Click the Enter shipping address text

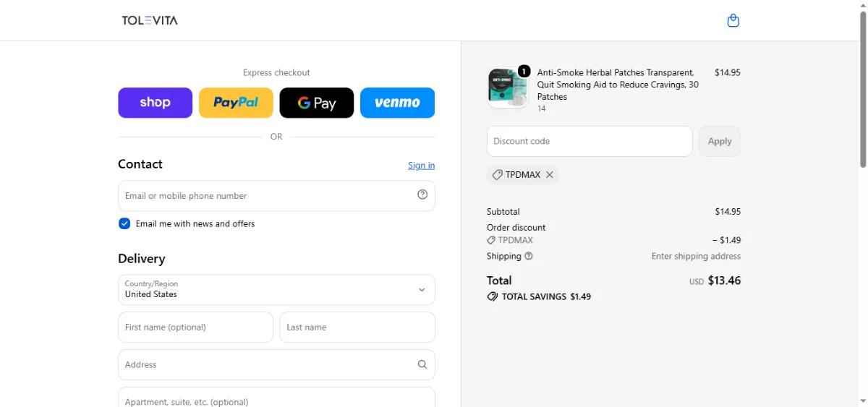[696, 256]
